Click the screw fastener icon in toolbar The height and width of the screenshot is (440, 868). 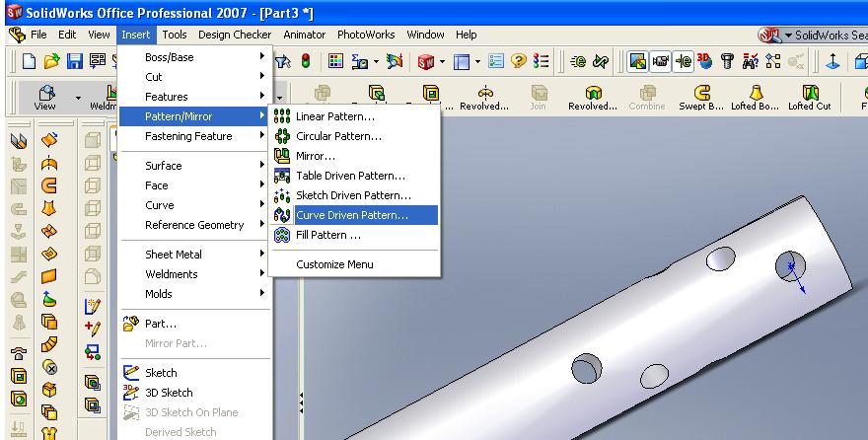click(727, 61)
